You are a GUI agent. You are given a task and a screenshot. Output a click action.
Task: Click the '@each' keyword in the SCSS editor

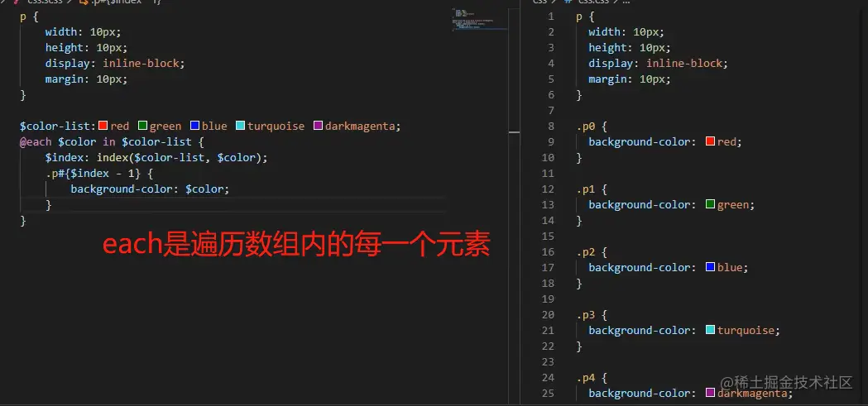pos(36,141)
